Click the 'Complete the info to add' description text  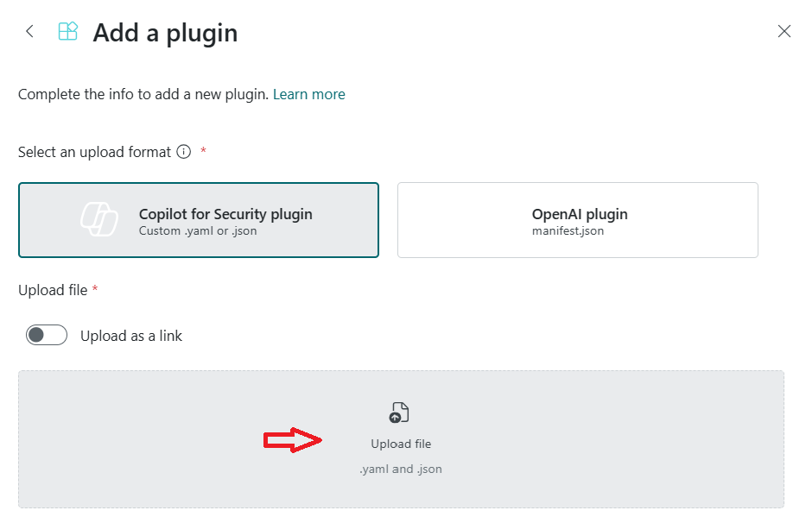click(x=143, y=94)
